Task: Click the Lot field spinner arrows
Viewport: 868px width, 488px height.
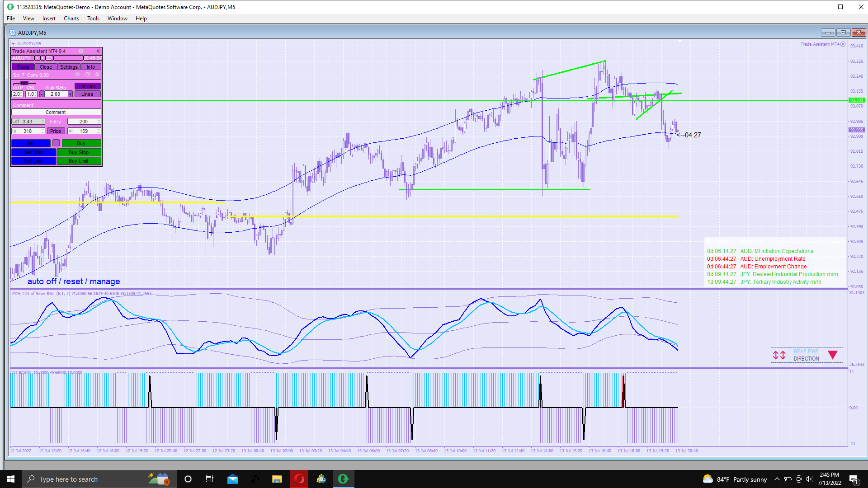Action: coord(43,122)
